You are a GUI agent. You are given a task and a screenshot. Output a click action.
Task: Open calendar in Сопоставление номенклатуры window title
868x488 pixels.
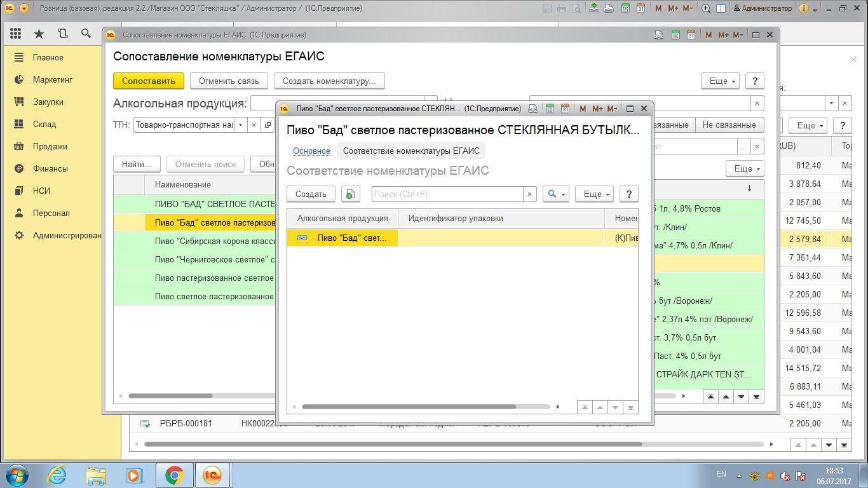(691, 35)
